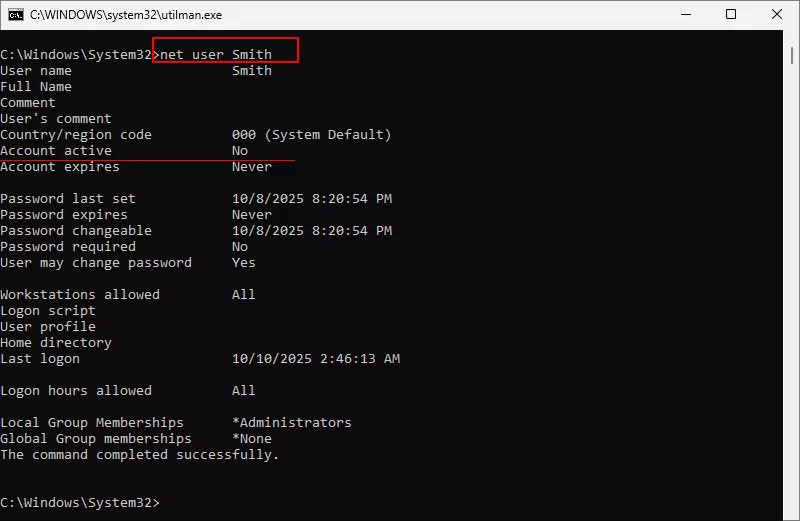This screenshot has width=800, height=521.
Task: Click the 'Local Group Memberships' label
Action: pos(92,423)
